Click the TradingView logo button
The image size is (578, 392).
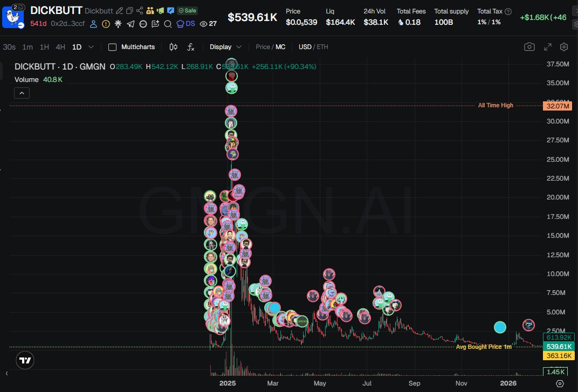point(25,360)
